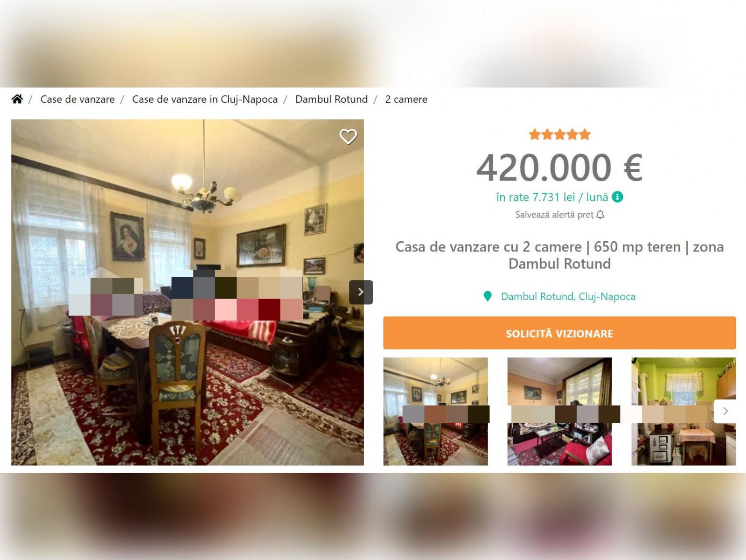746x560 pixels.
Task: Open the main dining room photo
Action: pos(188,292)
